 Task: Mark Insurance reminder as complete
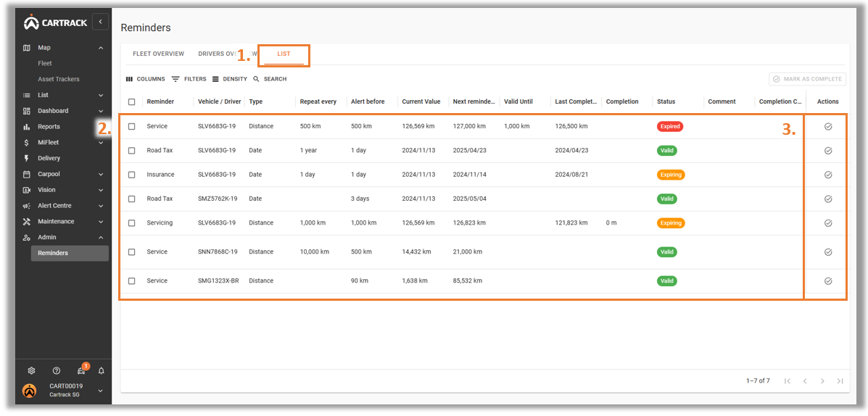(x=828, y=174)
